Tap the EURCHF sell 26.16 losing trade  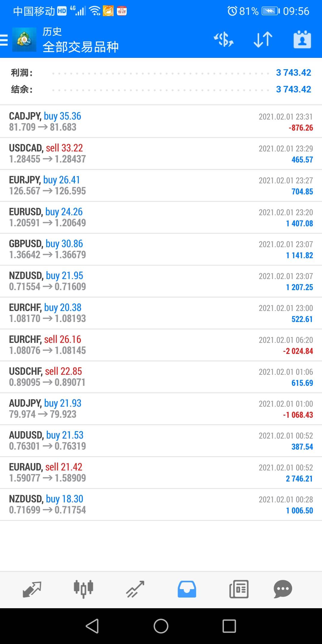(161, 345)
